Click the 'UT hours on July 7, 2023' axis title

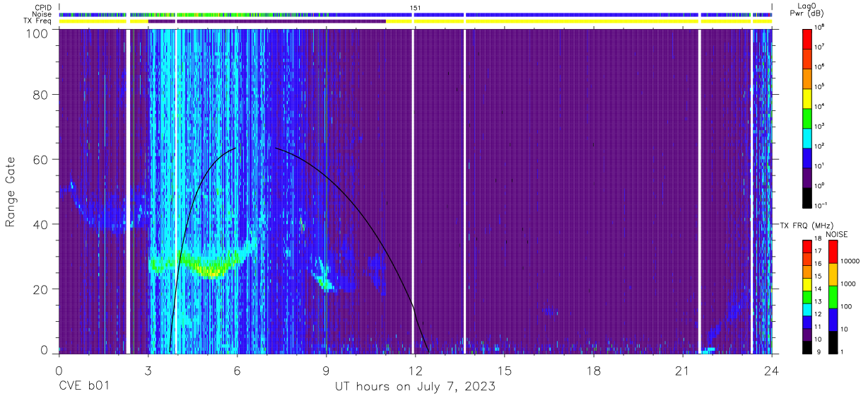(415, 388)
